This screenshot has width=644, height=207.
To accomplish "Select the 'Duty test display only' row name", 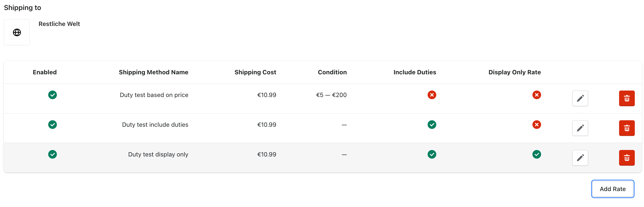I will 158,154.
